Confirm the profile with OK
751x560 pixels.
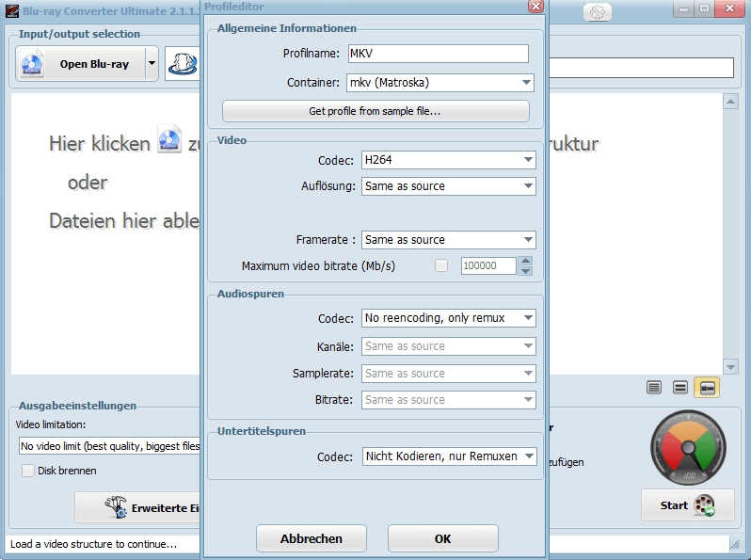coord(442,538)
